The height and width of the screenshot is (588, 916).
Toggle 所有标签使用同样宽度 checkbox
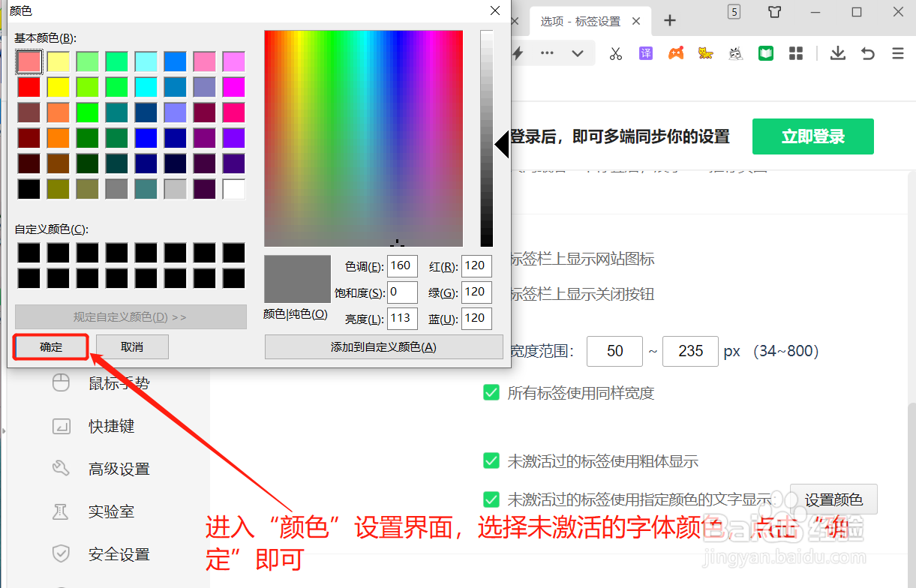coord(491,393)
